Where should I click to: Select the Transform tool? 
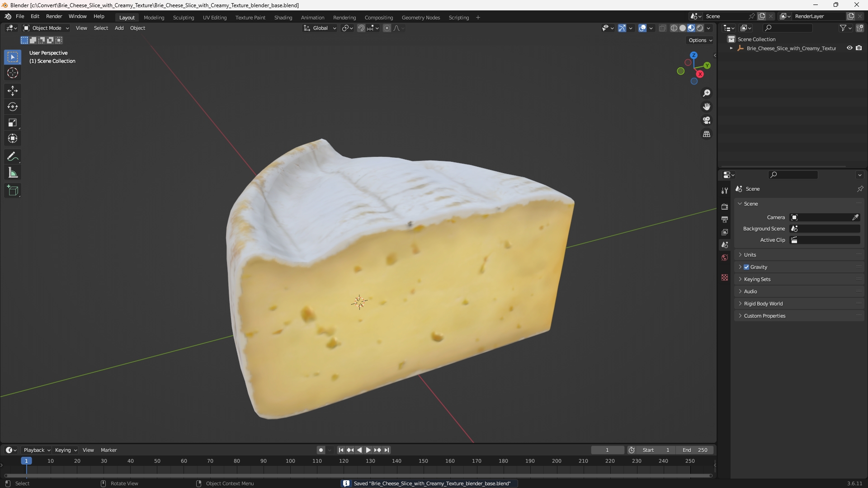point(13,138)
